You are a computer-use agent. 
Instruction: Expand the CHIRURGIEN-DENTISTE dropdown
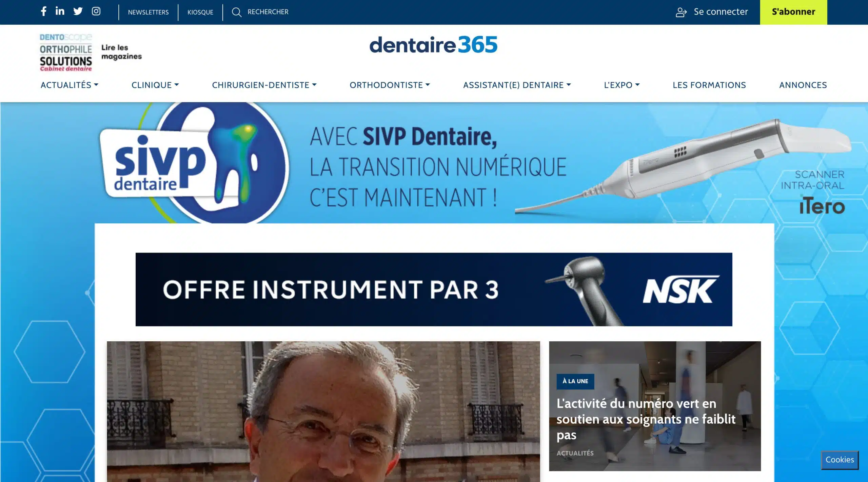tap(264, 85)
